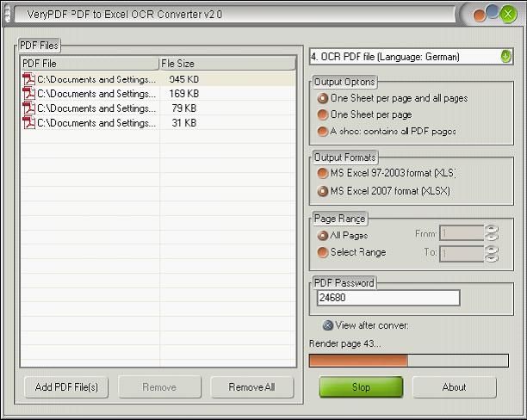This screenshot has width=527, height=420.
Task: Click the PDF Password group label
Action: pos(344,283)
